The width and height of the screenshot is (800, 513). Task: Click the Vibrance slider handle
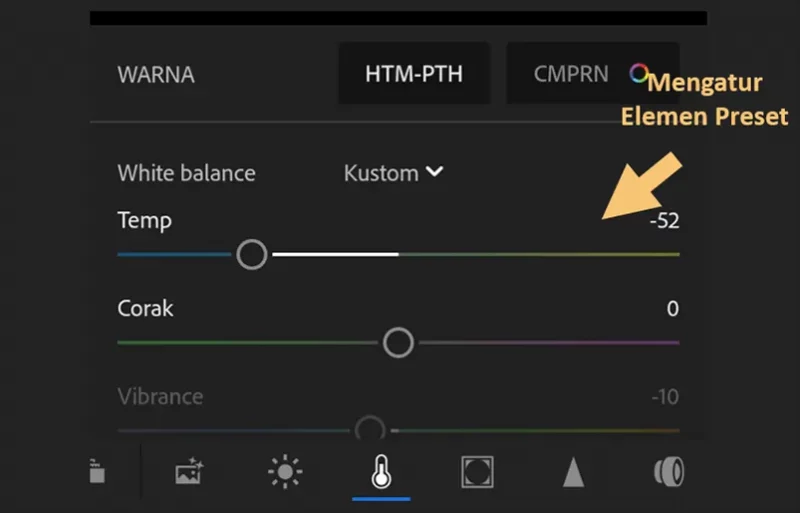pyautogui.click(x=370, y=430)
